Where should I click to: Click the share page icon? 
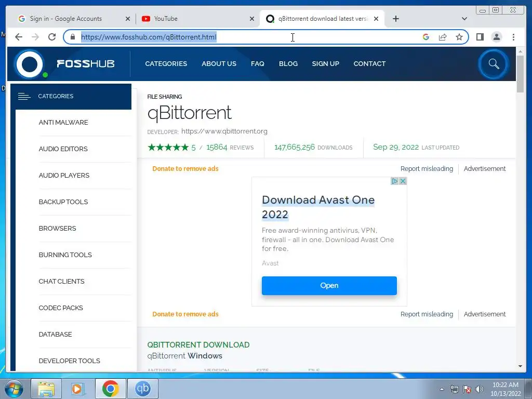point(443,37)
